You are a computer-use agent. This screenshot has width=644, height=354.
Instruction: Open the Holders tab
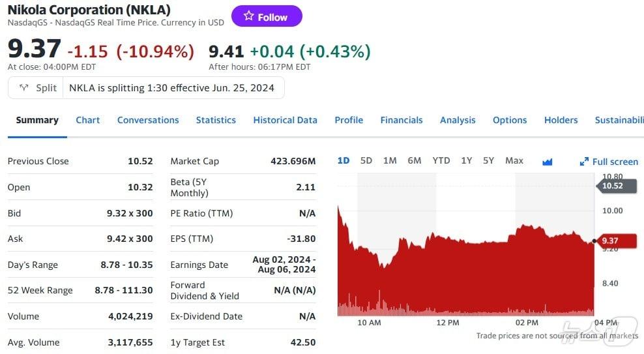[561, 120]
